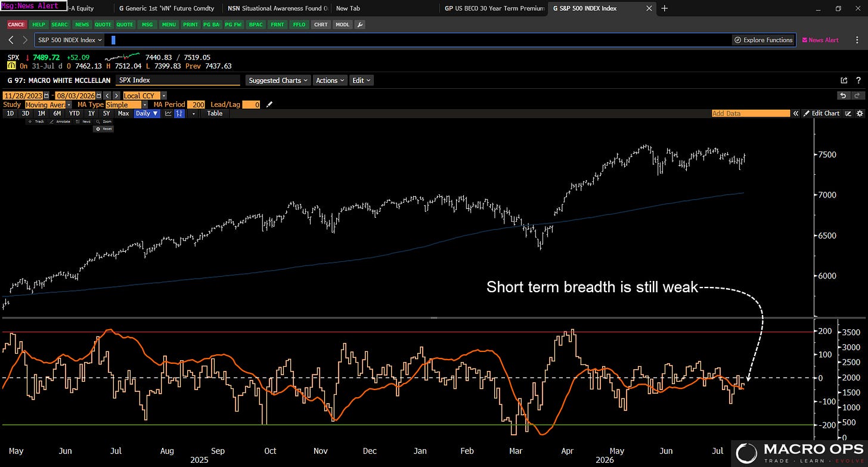Go forward with the right arrow navigation icon

pos(25,40)
